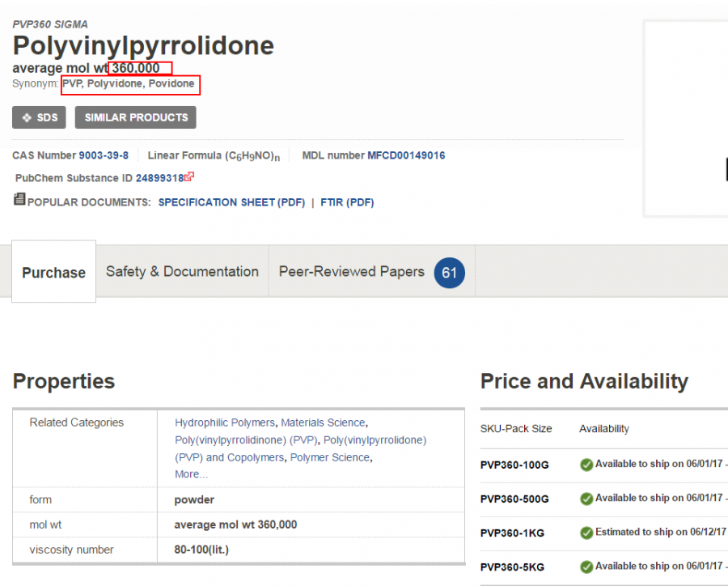This screenshot has height=586, width=728.
Task: Click green check icon for PVP360-5KG
Action: pos(586,567)
